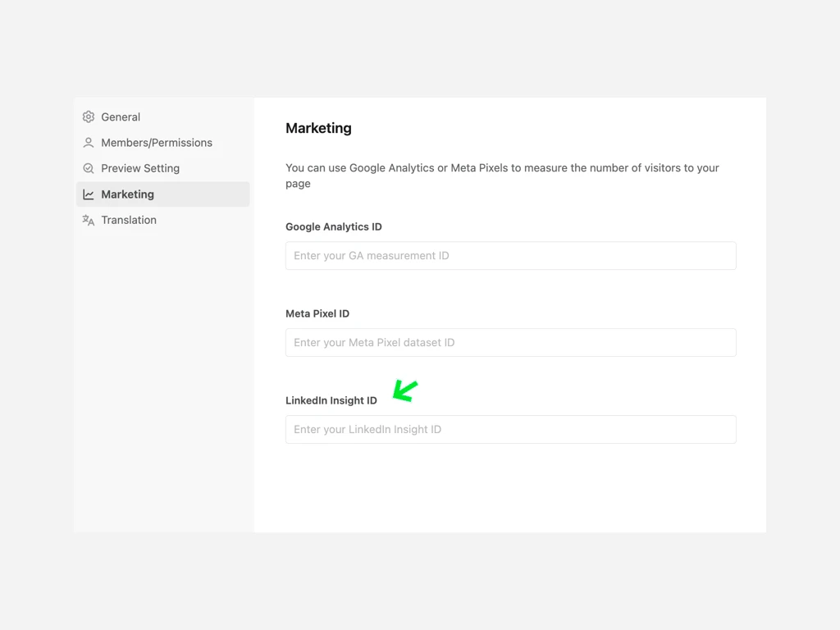The width and height of the screenshot is (840, 630).
Task: Click the General gear icon
Action: click(x=89, y=116)
